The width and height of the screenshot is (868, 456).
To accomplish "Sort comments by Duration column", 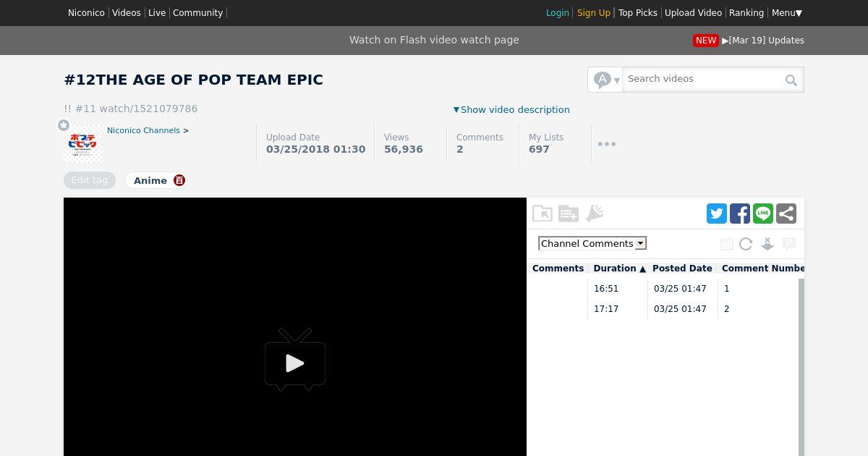I will pos(619,269).
